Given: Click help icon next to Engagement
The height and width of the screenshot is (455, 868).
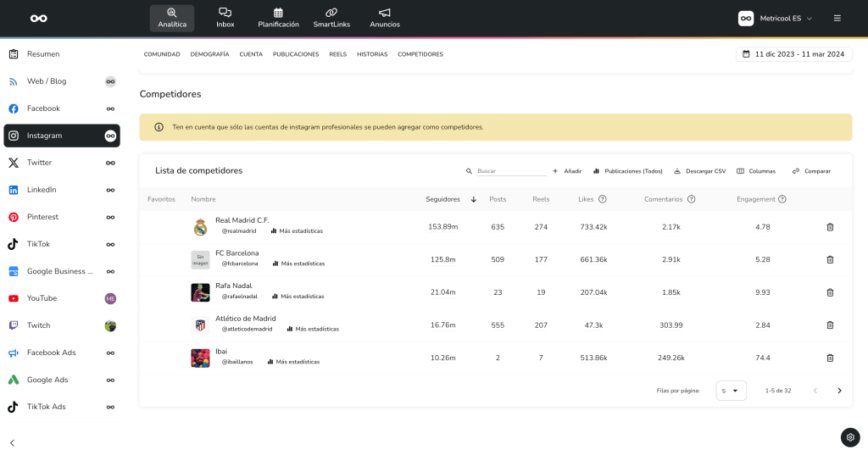Looking at the screenshot, I should pos(782,199).
